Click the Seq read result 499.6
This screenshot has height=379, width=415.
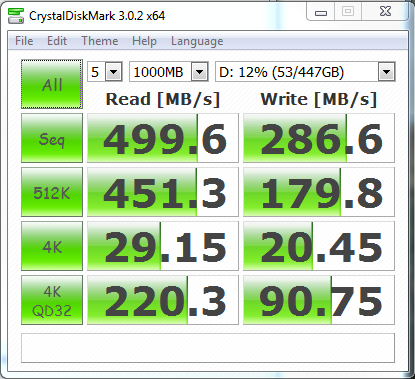[163, 138]
